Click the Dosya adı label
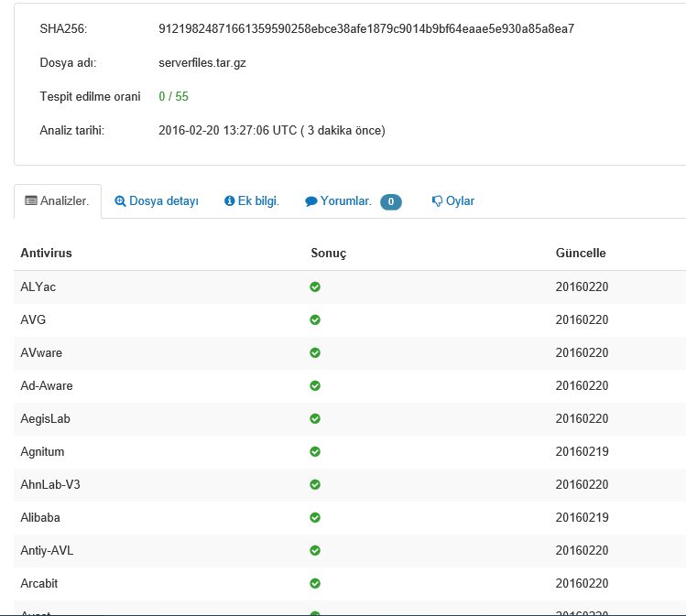This screenshot has height=616, width=686. click(x=68, y=63)
